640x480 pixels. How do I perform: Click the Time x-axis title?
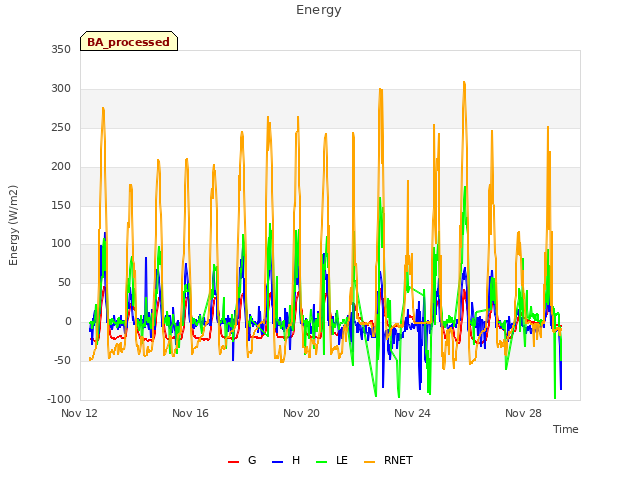(565, 429)
